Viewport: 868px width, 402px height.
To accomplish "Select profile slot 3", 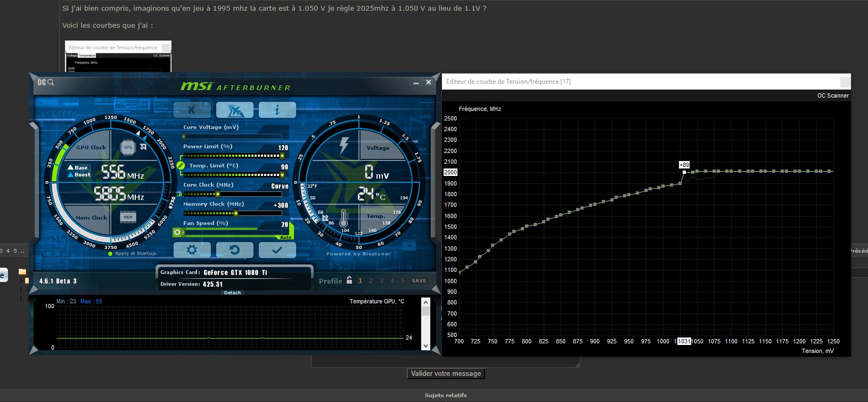I will (x=381, y=281).
